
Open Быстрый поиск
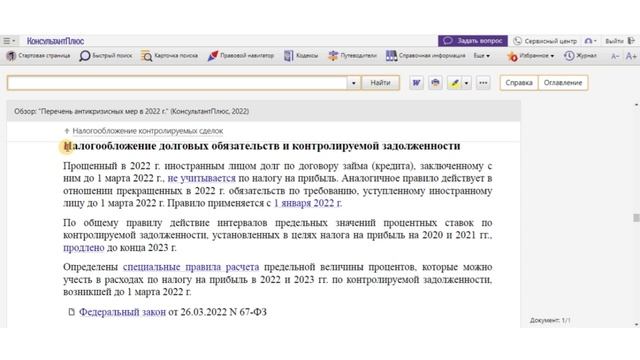click(x=106, y=56)
